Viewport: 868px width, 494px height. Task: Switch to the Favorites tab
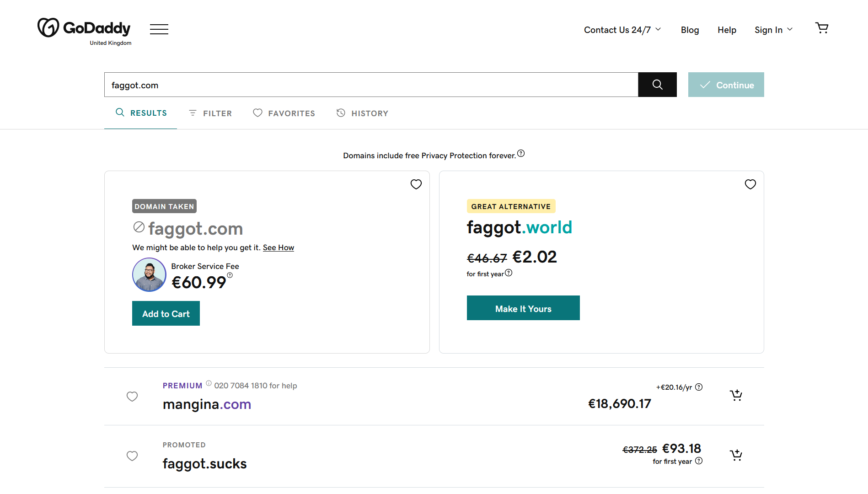[x=284, y=113]
